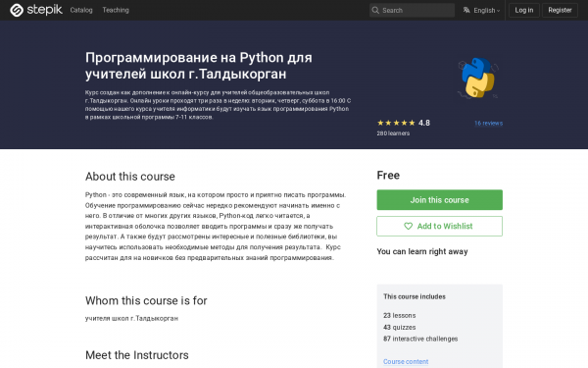Click the 87 interactive challenges entry
Viewport: 588px width, 368px height.
(x=420, y=339)
